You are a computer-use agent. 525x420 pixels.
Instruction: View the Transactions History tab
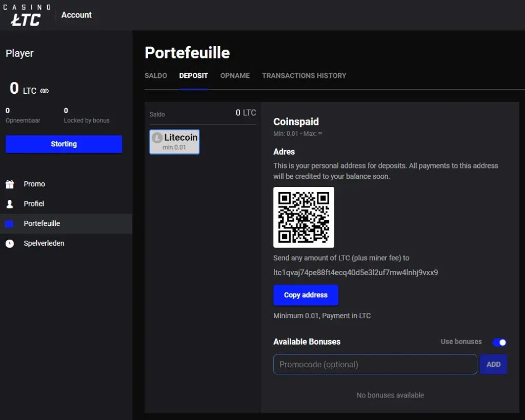(x=304, y=76)
